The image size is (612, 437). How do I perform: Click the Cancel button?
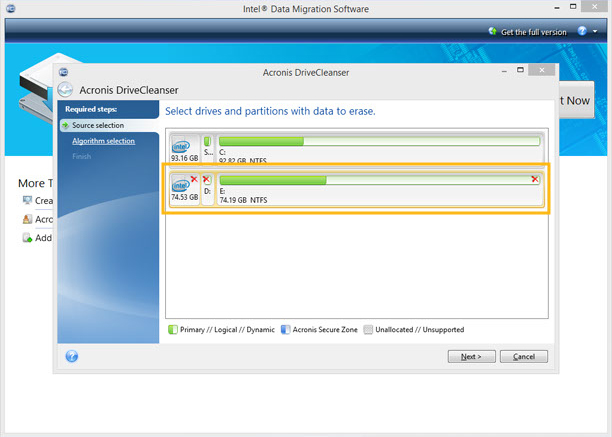524,356
